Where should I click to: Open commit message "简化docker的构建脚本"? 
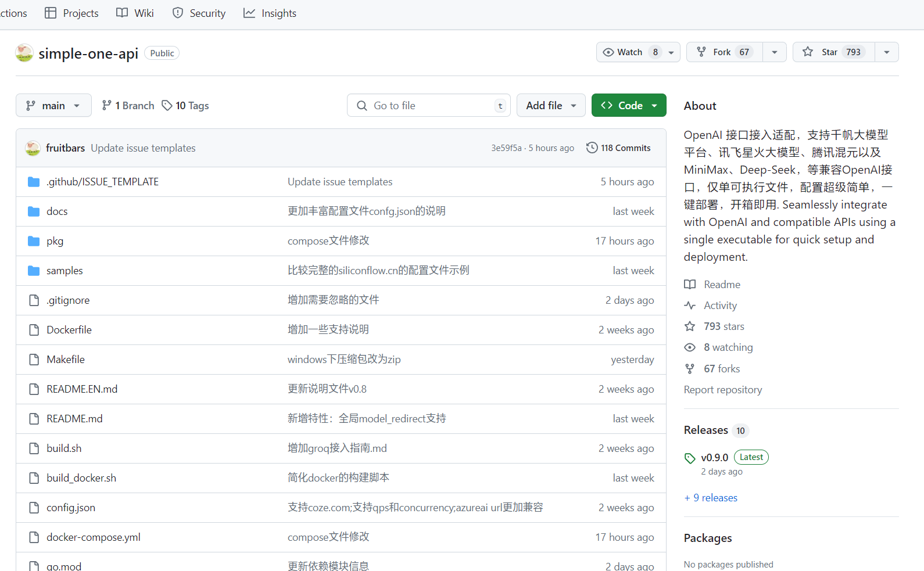click(x=338, y=478)
